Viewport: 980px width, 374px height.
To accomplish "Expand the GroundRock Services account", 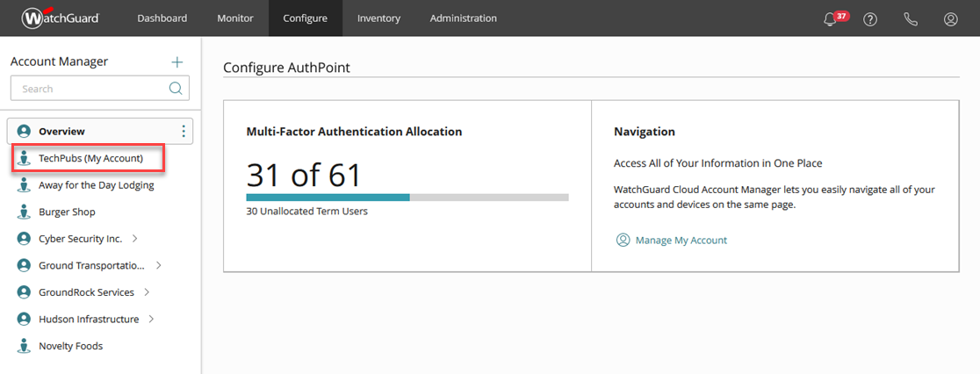I will click(147, 292).
